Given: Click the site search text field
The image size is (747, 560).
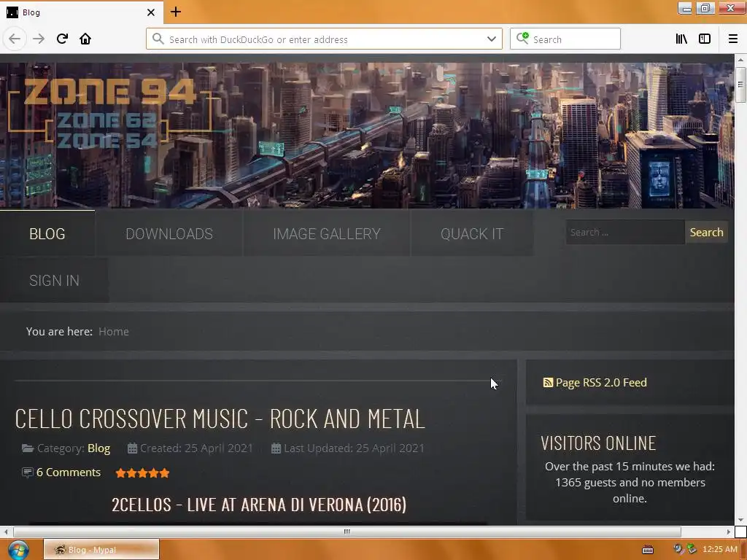Looking at the screenshot, I should pyautogui.click(x=624, y=233).
